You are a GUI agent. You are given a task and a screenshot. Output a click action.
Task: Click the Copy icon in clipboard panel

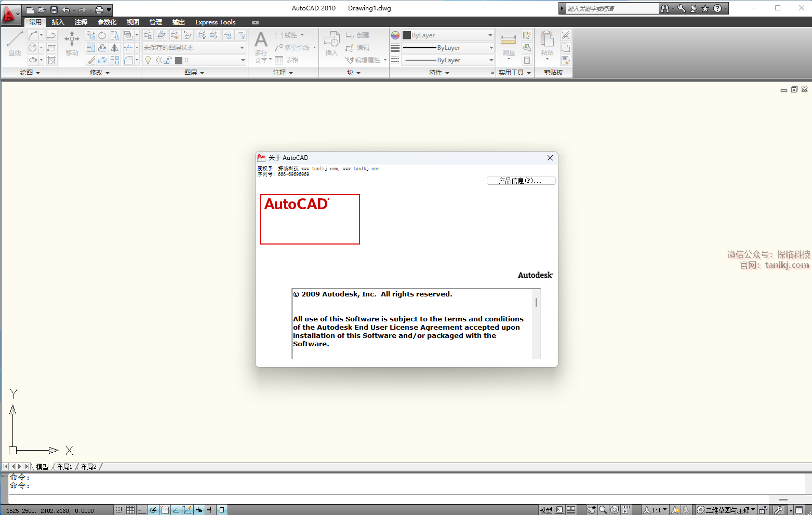click(566, 48)
